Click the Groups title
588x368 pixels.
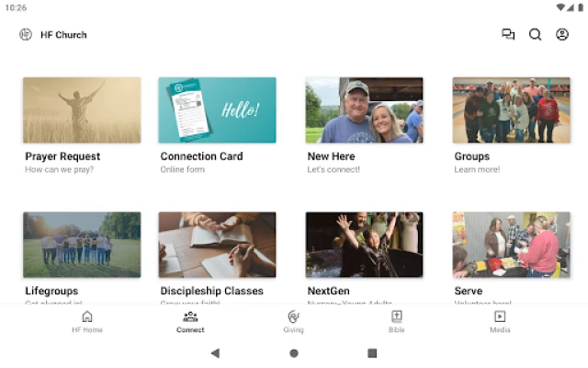point(472,156)
